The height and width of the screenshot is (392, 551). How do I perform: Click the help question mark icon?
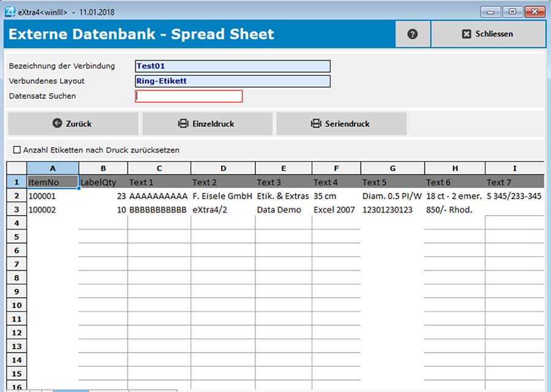tap(413, 34)
